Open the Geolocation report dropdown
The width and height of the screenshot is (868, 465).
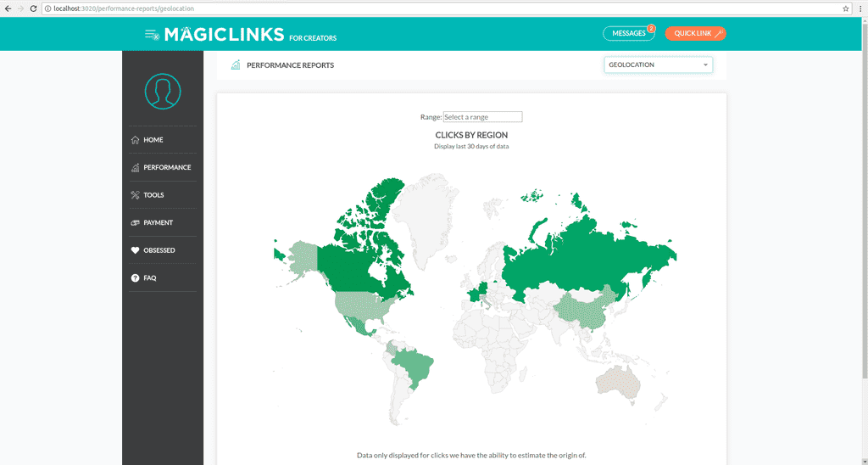tap(658, 64)
